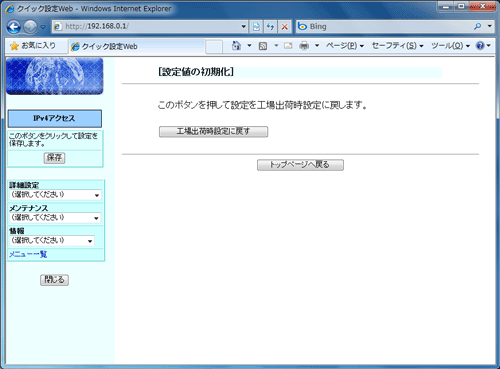Stop loading with the red X icon
Image resolution: width=500 pixels, height=369 pixels.
tap(285, 26)
